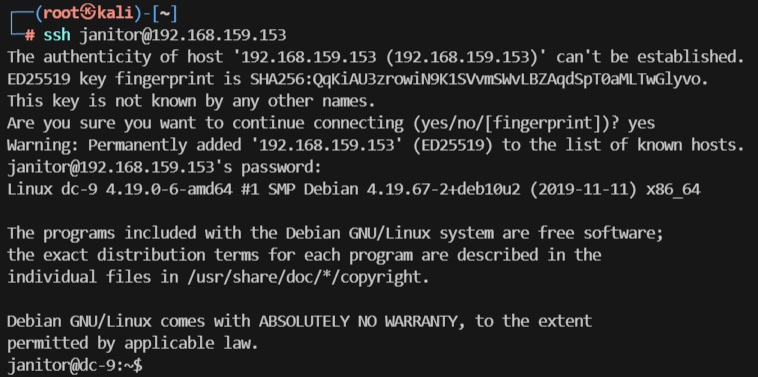Viewport: 758px width, 377px height.
Task: Click the ssh command word
Action: point(57,35)
